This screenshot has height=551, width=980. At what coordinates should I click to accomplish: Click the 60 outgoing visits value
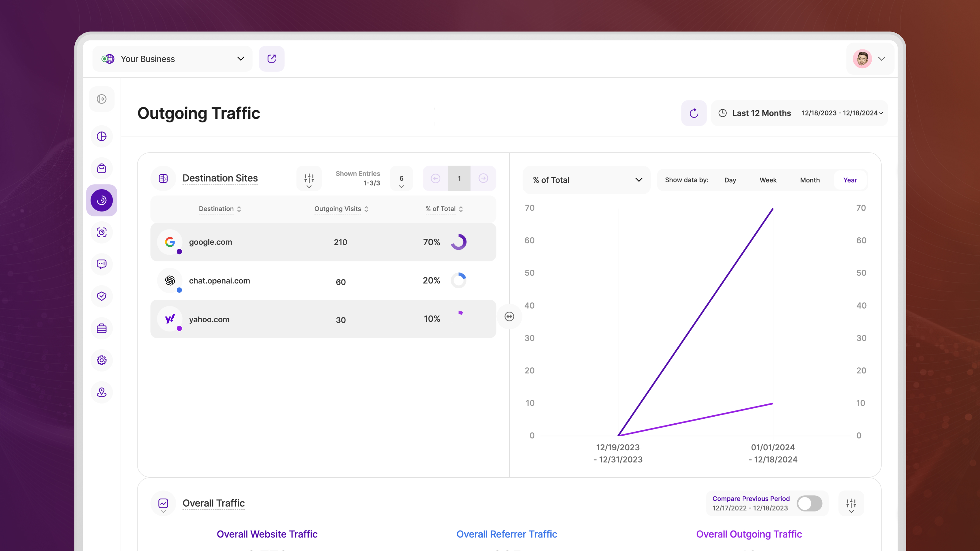click(x=341, y=282)
